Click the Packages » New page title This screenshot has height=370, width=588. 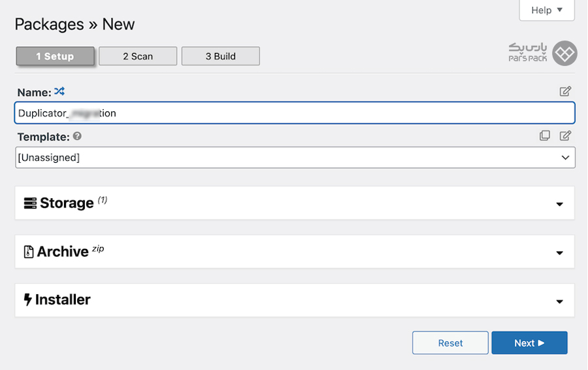[74, 24]
